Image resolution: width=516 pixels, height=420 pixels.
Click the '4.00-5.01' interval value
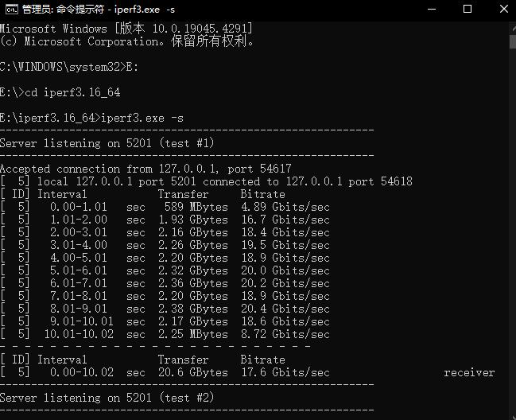click(x=79, y=258)
